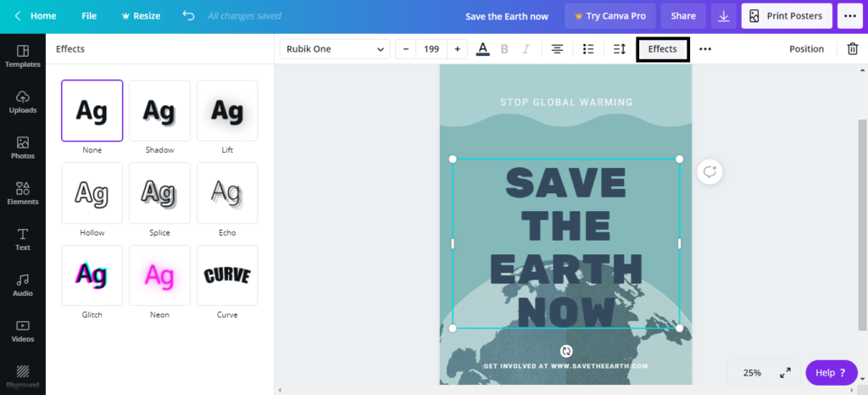Click the text color A icon
868x395 pixels.
[x=482, y=48]
